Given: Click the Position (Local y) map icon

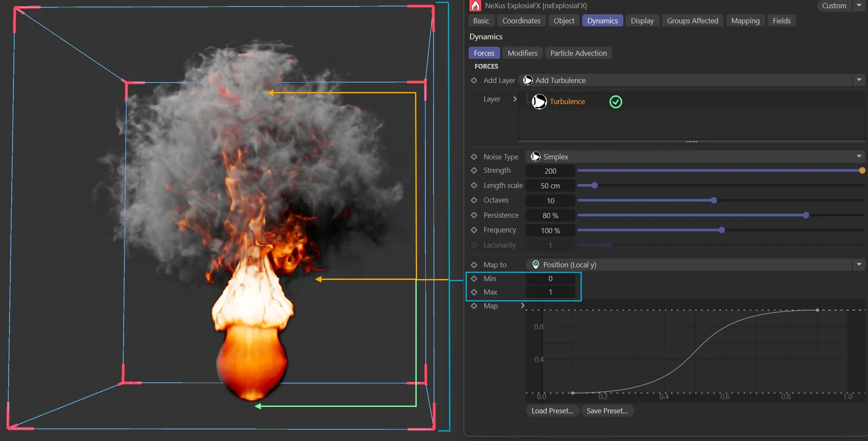Looking at the screenshot, I should (x=536, y=264).
